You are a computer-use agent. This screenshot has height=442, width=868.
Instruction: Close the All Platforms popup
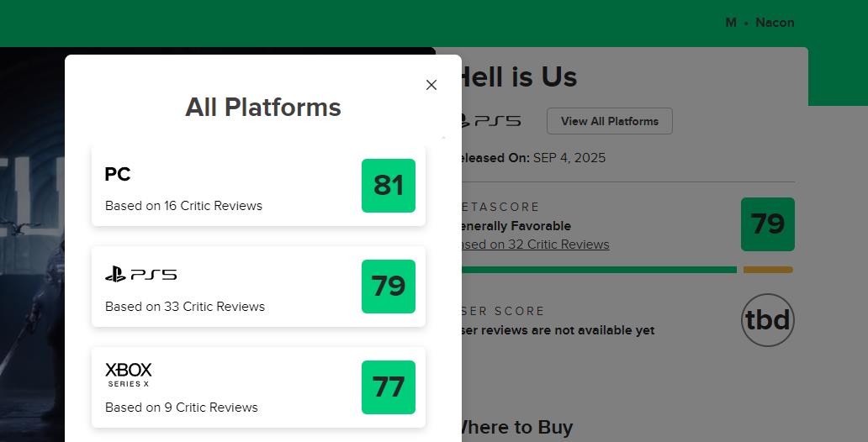[x=431, y=85]
